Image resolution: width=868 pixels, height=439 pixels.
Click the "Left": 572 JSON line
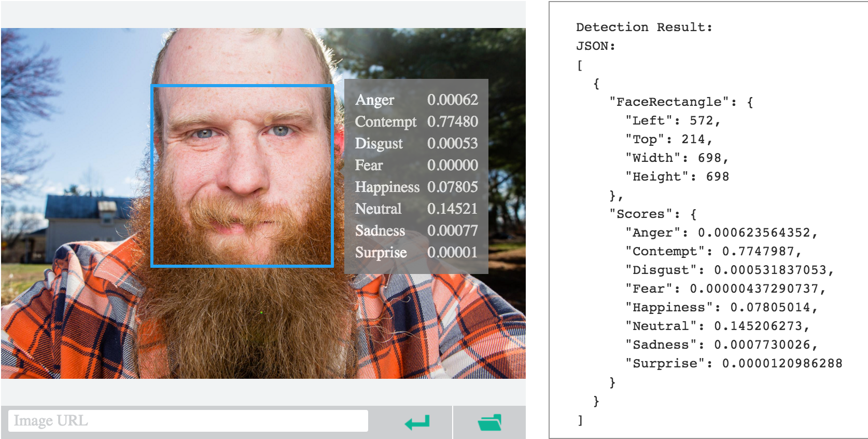coord(673,120)
